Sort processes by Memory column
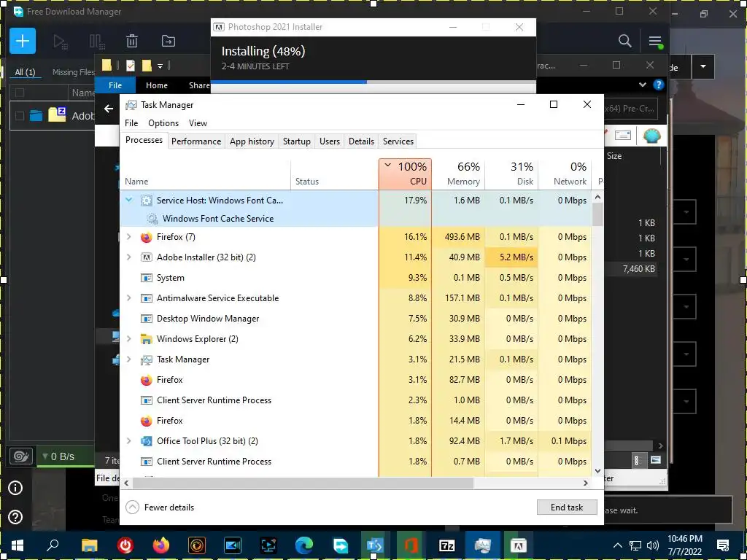 [x=458, y=174]
